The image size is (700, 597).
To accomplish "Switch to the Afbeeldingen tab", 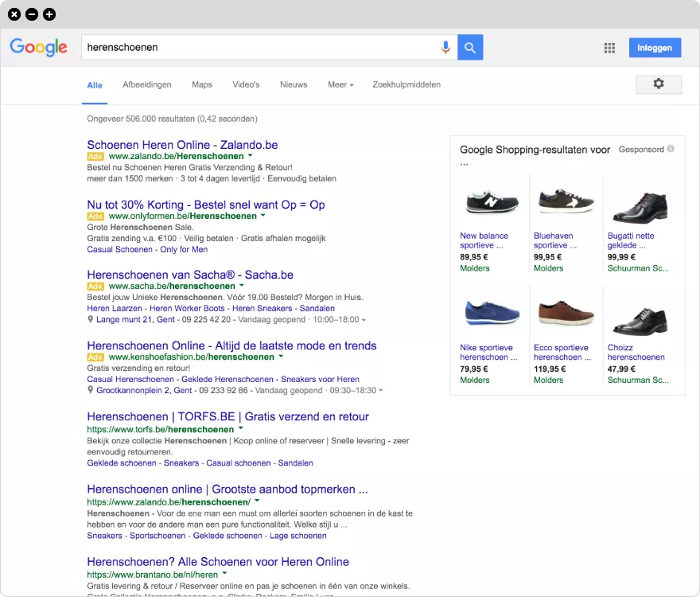I will (147, 84).
